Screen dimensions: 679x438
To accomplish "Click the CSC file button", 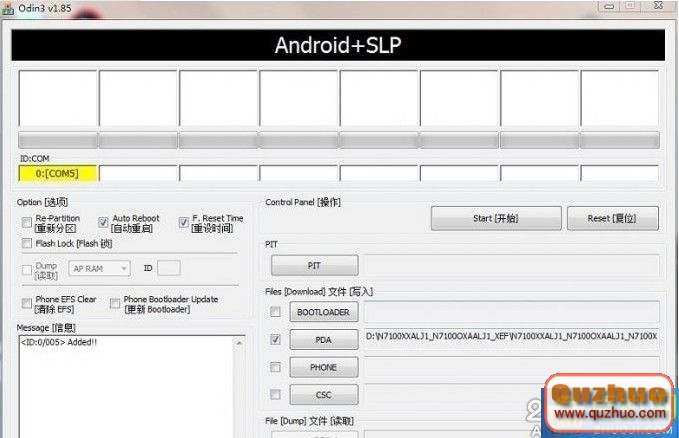I will pyautogui.click(x=324, y=395).
